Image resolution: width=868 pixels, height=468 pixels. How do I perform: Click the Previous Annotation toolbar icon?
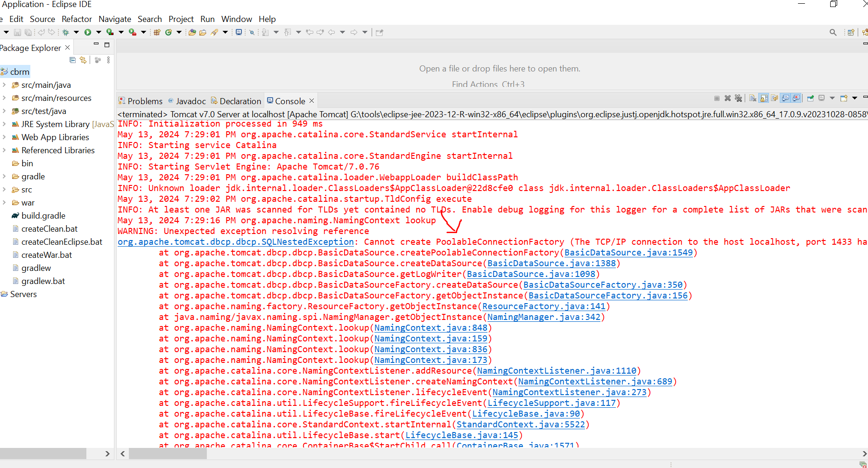tap(288, 32)
